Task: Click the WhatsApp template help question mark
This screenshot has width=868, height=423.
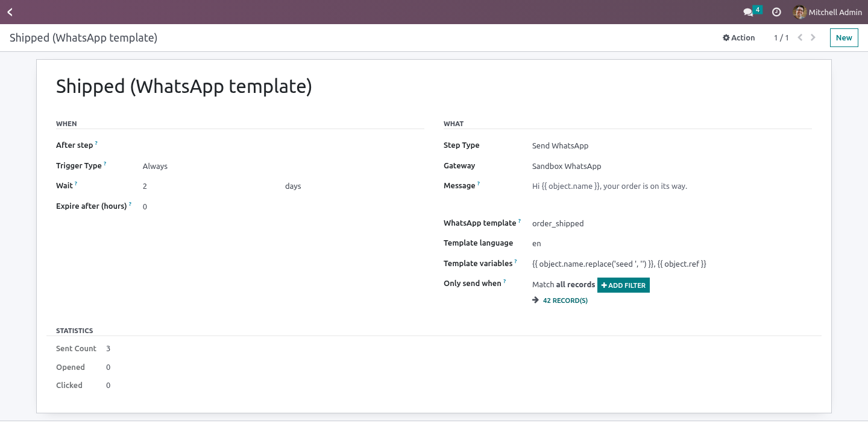Action: pyautogui.click(x=520, y=221)
